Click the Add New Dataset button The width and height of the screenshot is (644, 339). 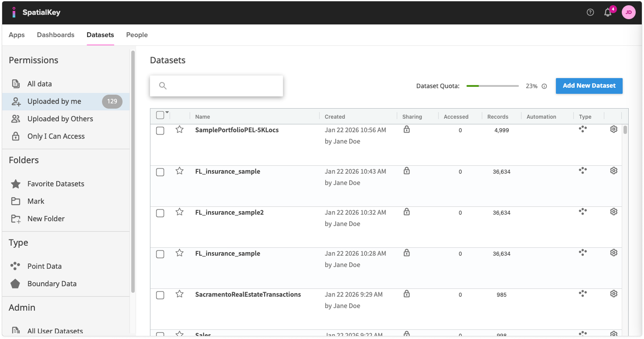[x=589, y=86]
